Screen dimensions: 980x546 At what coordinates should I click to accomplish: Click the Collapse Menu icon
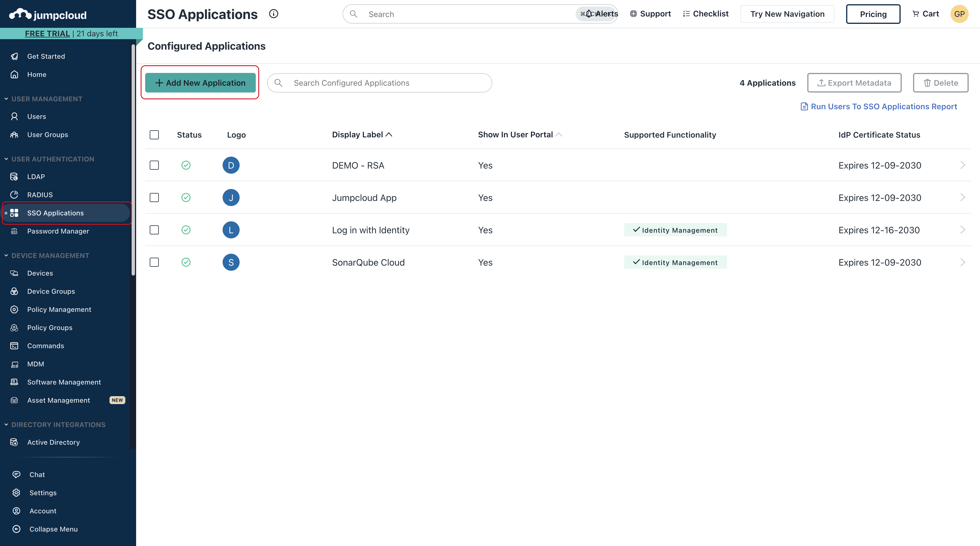pos(16,529)
